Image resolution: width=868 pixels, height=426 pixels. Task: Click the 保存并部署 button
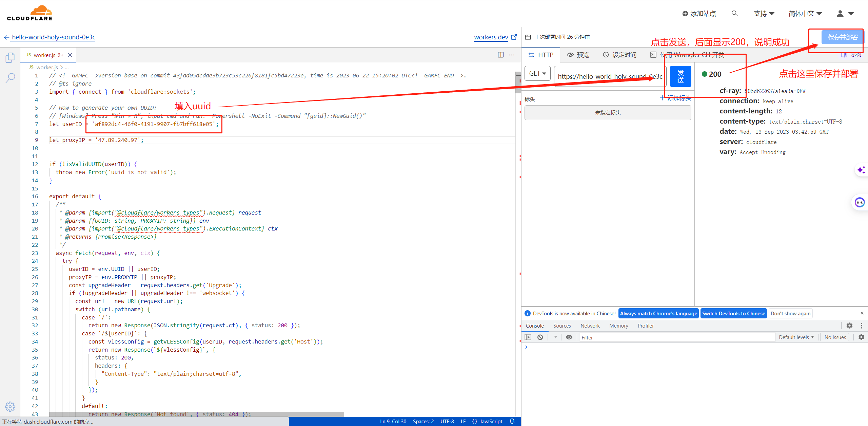coord(843,37)
